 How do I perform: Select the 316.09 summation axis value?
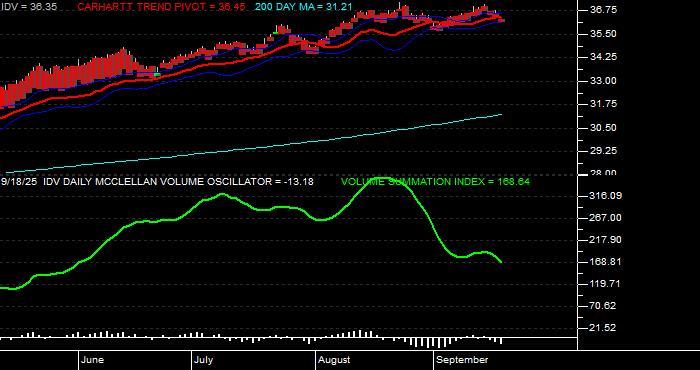pos(606,196)
